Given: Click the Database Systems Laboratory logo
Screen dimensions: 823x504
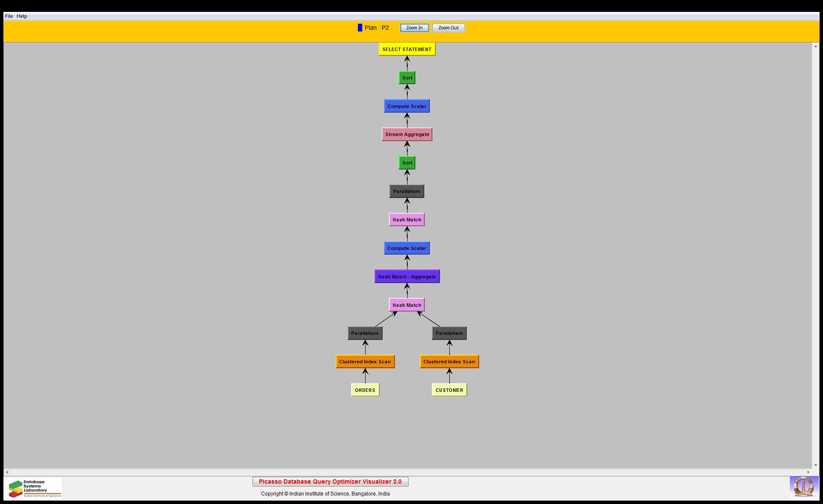Looking at the screenshot, I should point(34,488).
